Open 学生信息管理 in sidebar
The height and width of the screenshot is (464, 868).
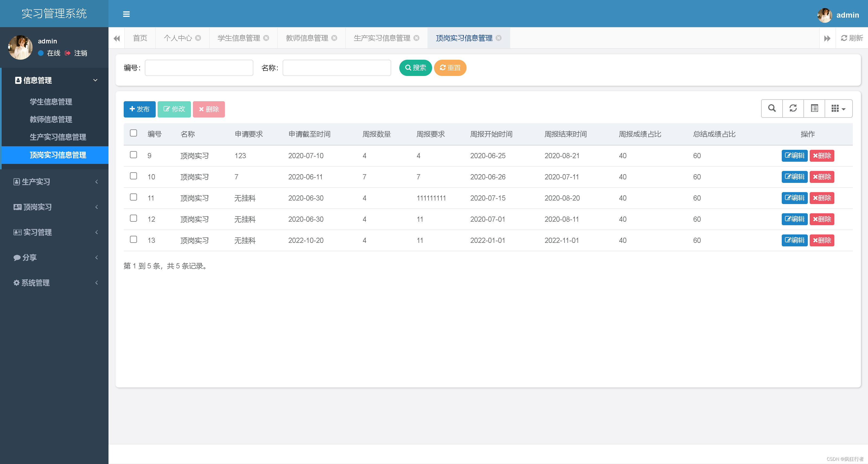click(55, 102)
